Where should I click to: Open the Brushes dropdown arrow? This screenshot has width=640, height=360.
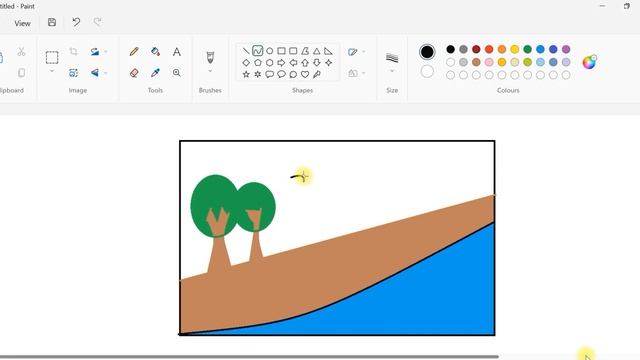[210, 71]
